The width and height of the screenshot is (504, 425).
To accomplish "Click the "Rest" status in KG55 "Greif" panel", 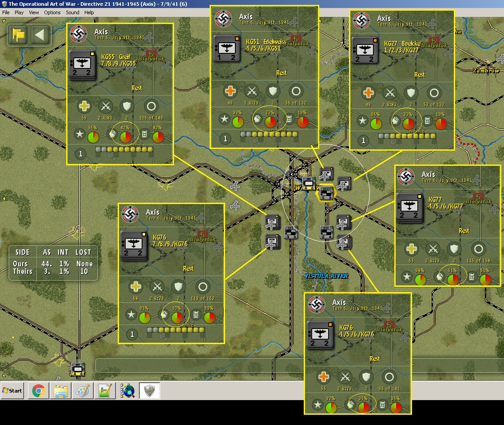I will (x=137, y=88).
